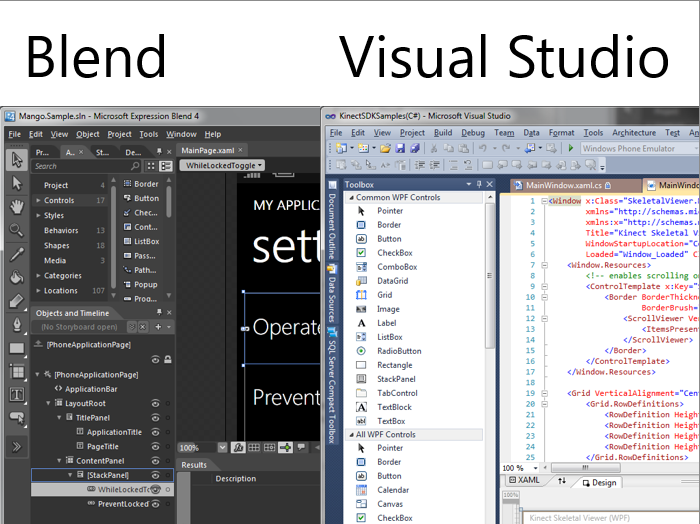This screenshot has height=524, width=700.
Task: Select the Grid layout tool in Blend
Action: pos(17,371)
